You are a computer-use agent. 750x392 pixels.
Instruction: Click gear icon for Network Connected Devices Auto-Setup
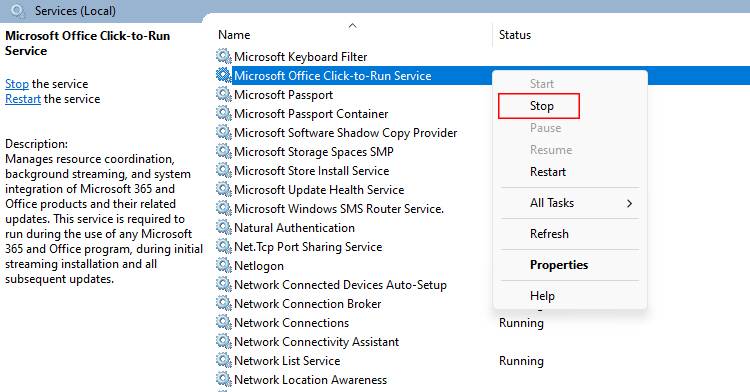pos(223,284)
